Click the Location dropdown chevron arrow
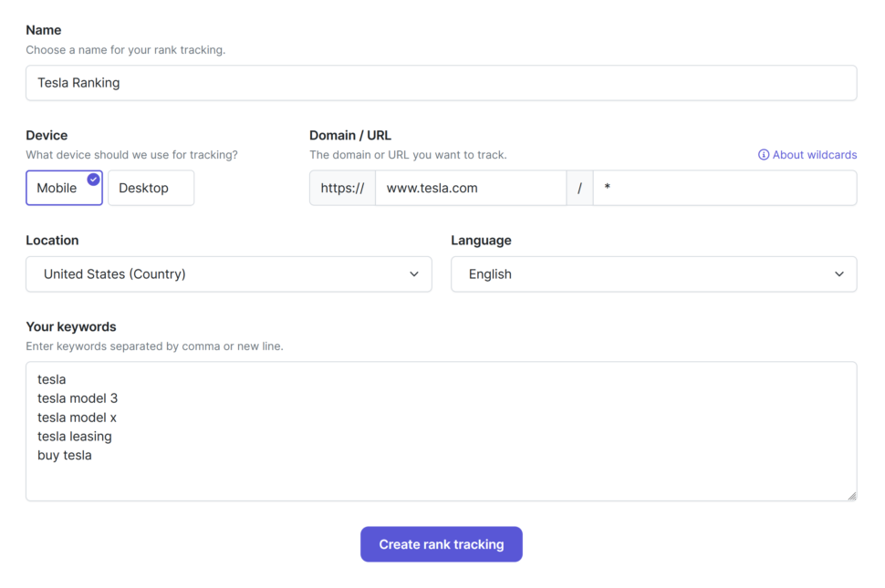 click(413, 274)
